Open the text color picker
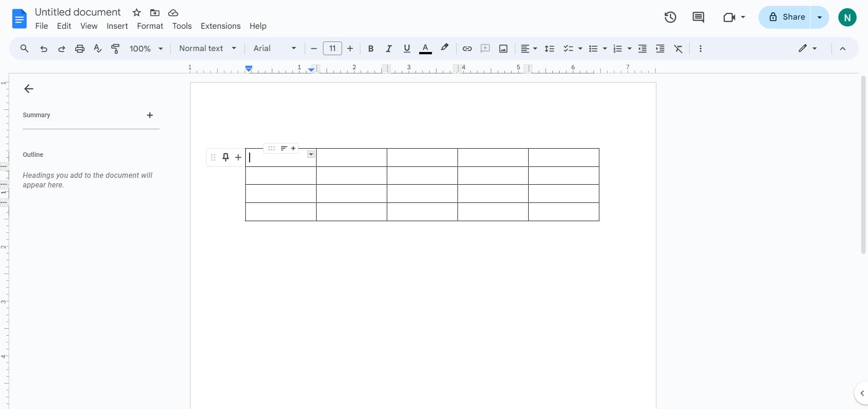The image size is (868, 409). point(425,49)
